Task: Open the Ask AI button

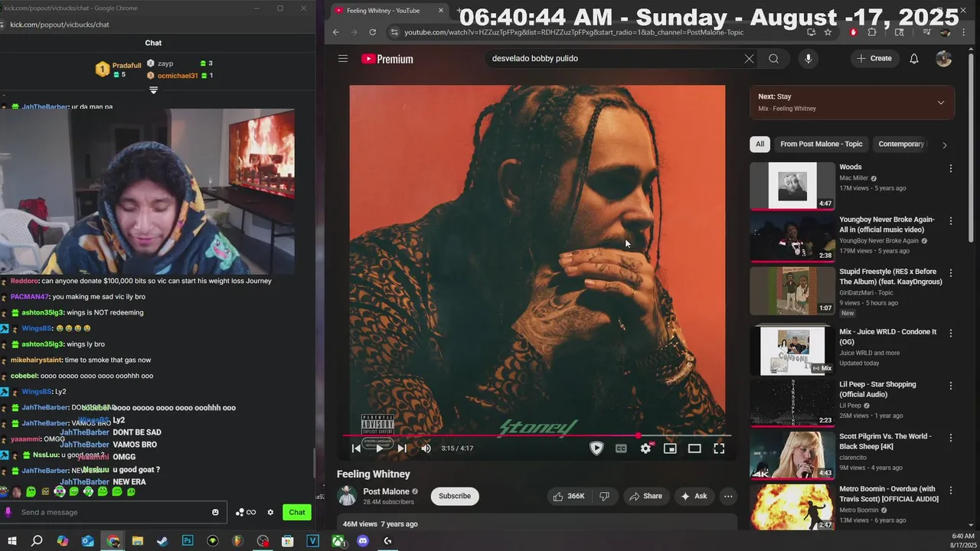Action: pyautogui.click(x=694, y=496)
